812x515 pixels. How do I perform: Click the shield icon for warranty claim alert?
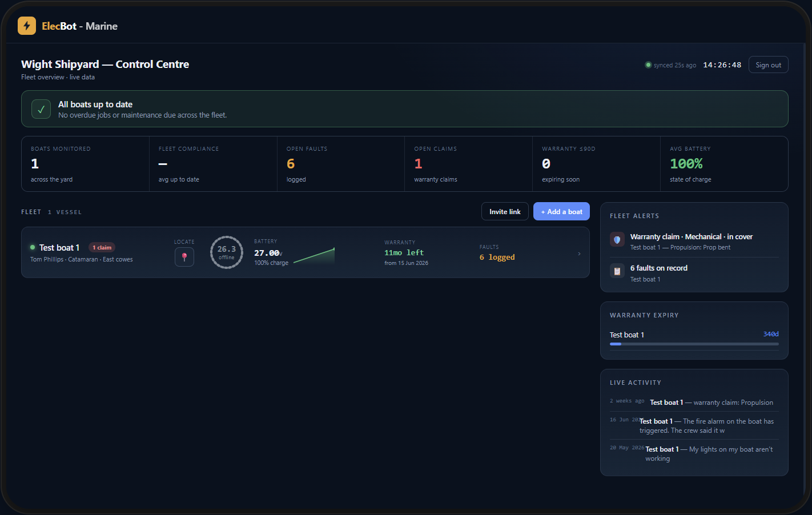pyautogui.click(x=617, y=240)
